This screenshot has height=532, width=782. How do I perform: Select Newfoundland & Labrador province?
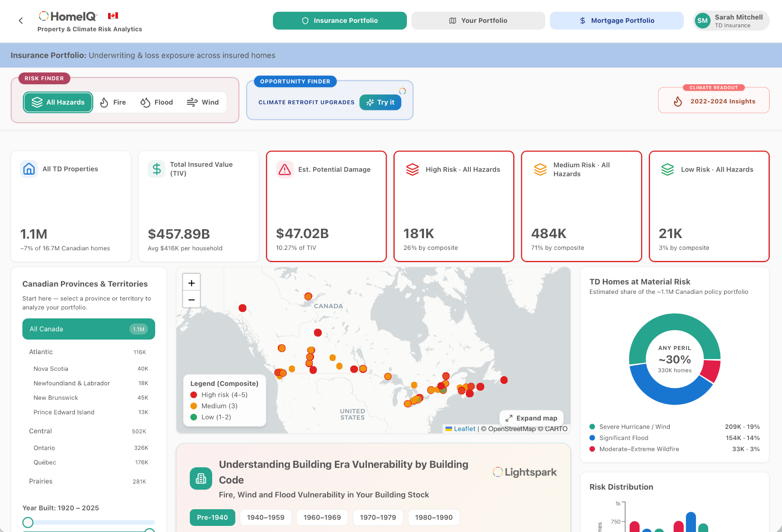[89, 383]
